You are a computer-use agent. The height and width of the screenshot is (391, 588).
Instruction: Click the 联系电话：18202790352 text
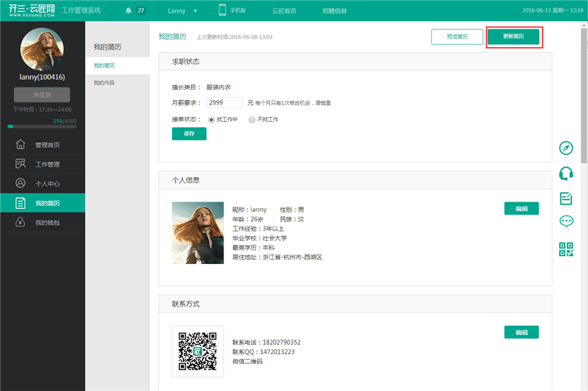266,342
